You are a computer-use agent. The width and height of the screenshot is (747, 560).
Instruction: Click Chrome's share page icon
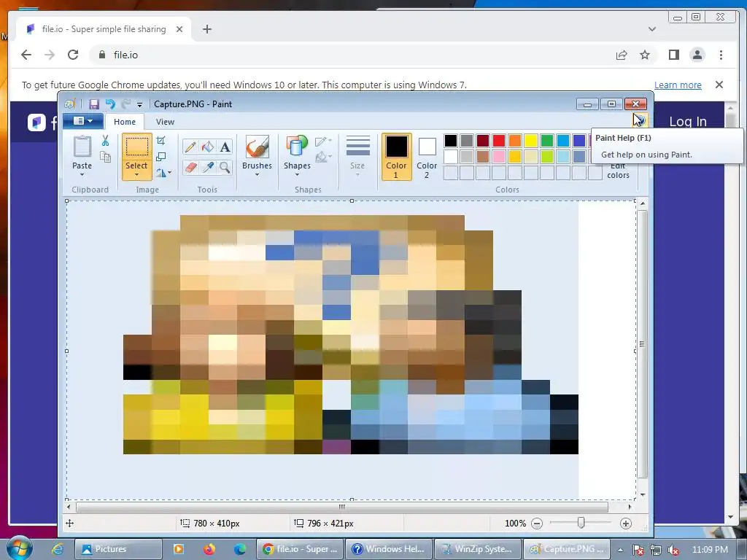tap(622, 55)
